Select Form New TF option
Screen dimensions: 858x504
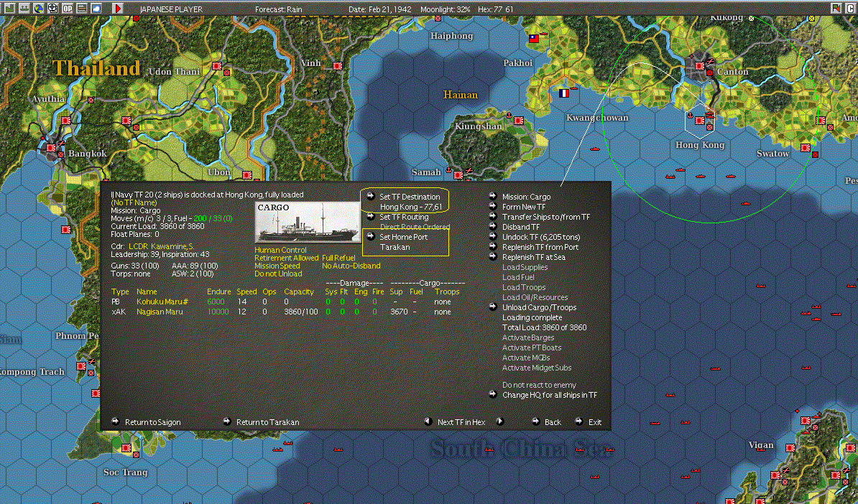pos(524,207)
